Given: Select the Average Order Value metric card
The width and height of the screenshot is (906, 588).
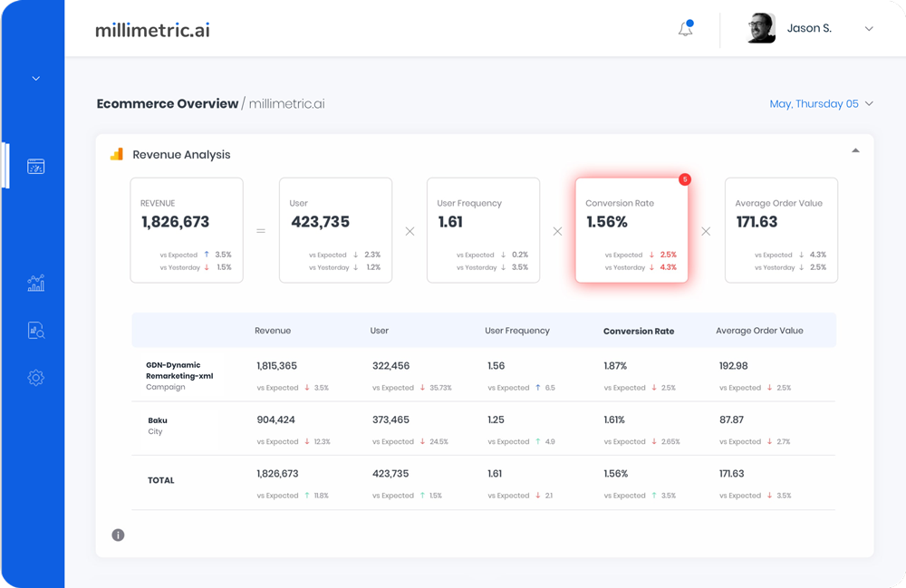Looking at the screenshot, I should click(x=781, y=230).
